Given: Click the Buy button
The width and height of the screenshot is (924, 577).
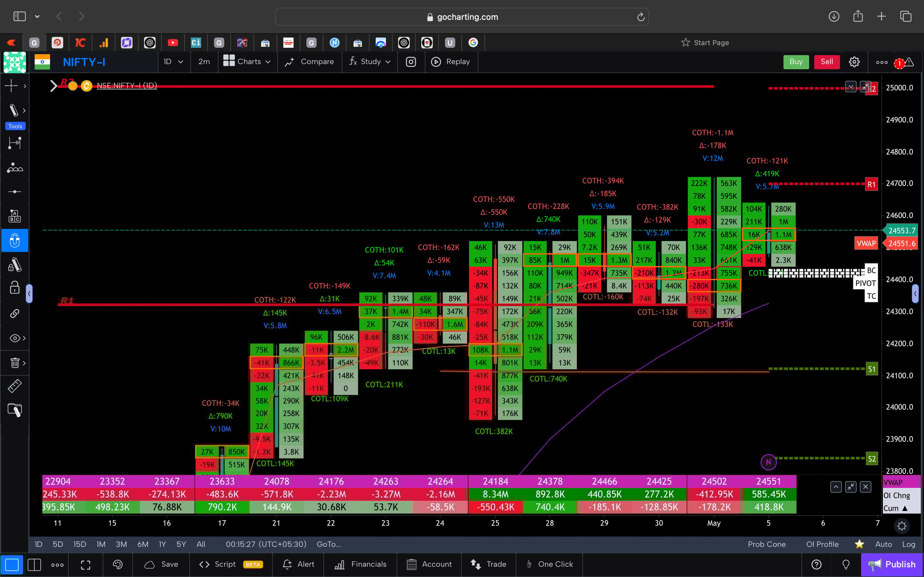Looking at the screenshot, I should click(796, 61).
